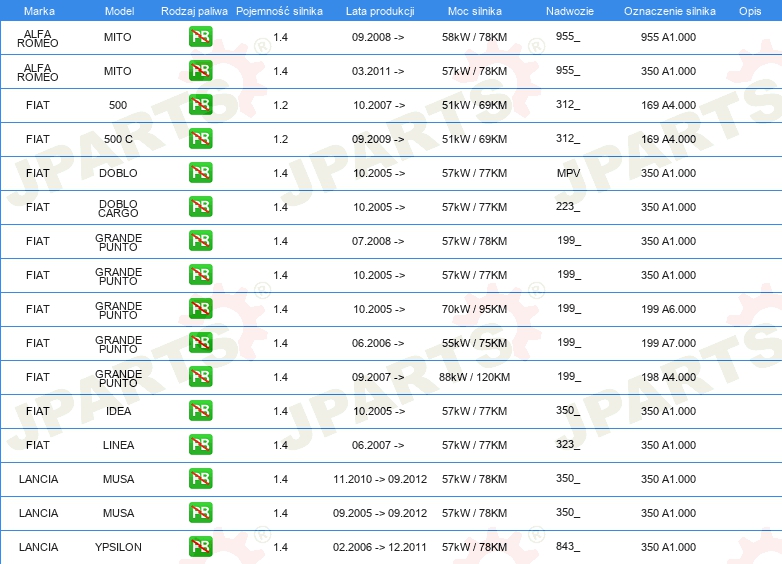Click the petrol fuel icon for MITO 03.2011 row
Image resolution: width=782 pixels, height=564 pixels.
coord(200,71)
